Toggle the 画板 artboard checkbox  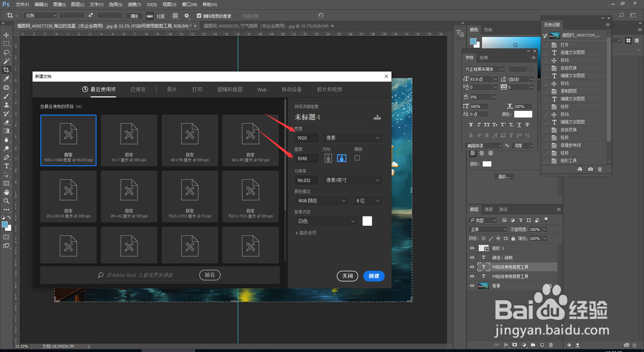click(x=357, y=158)
